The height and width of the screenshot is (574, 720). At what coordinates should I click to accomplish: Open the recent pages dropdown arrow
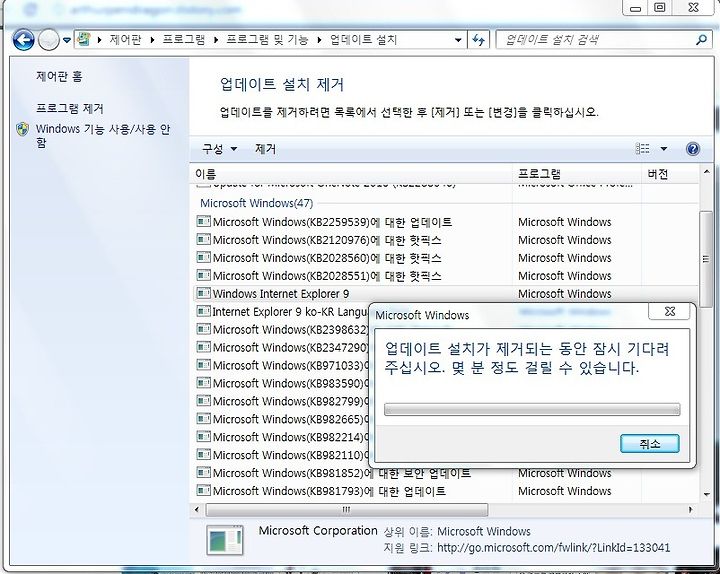click(67, 40)
